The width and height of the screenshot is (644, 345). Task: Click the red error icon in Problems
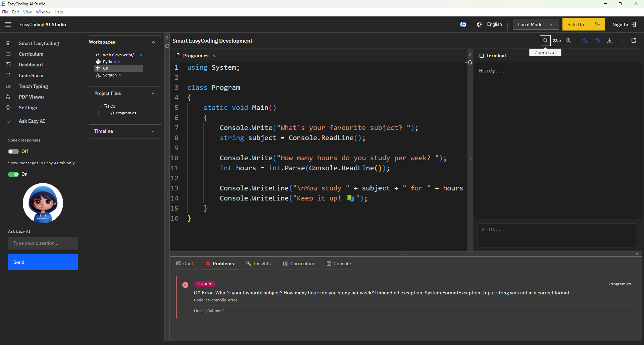(x=185, y=285)
